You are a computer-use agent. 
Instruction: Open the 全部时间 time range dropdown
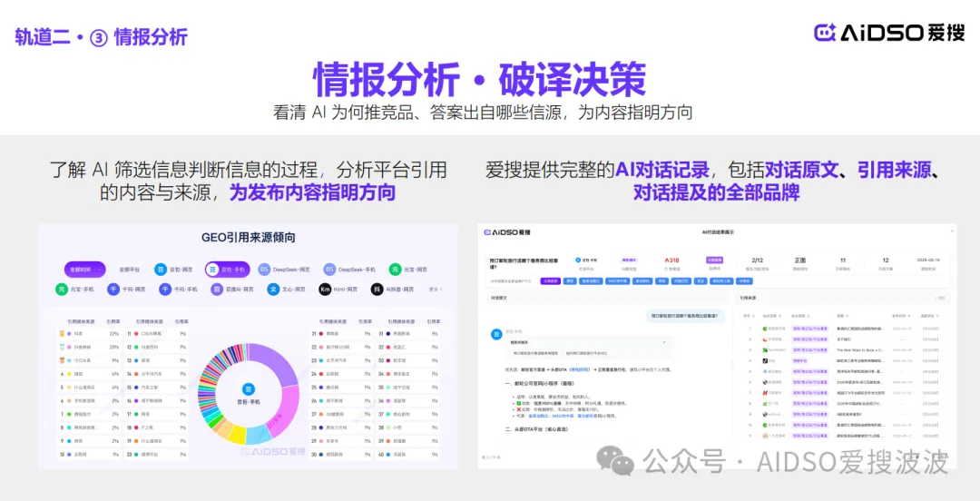coord(83,270)
